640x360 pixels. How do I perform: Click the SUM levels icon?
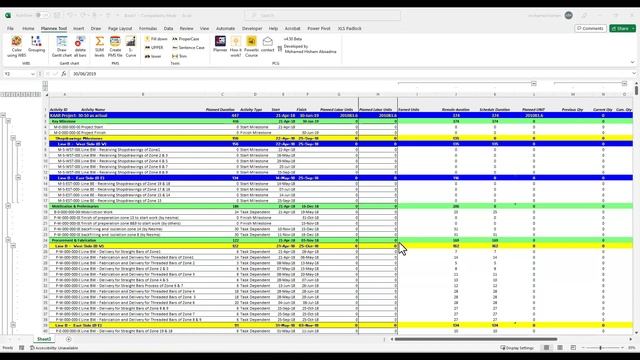100,46
